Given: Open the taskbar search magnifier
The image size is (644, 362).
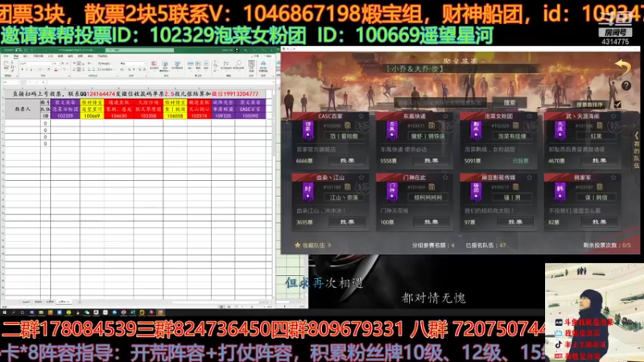Looking at the screenshot, I should pos(13,312).
